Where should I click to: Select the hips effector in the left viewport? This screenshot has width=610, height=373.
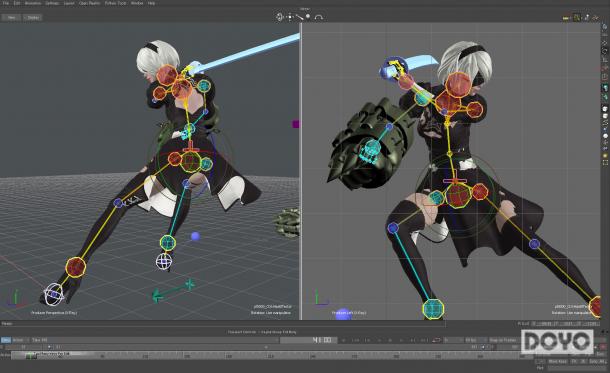click(190, 161)
